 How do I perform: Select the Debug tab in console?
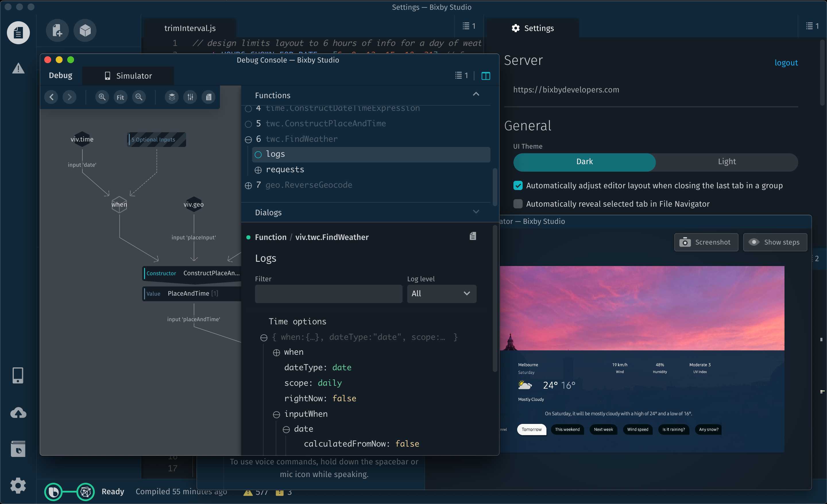point(60,75)
